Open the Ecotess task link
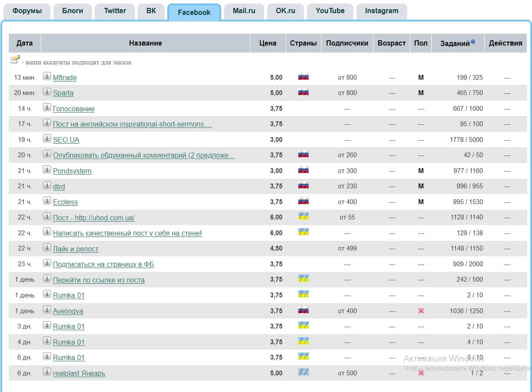This screenshot has width=532, height=392. click(x=65, y=202)
